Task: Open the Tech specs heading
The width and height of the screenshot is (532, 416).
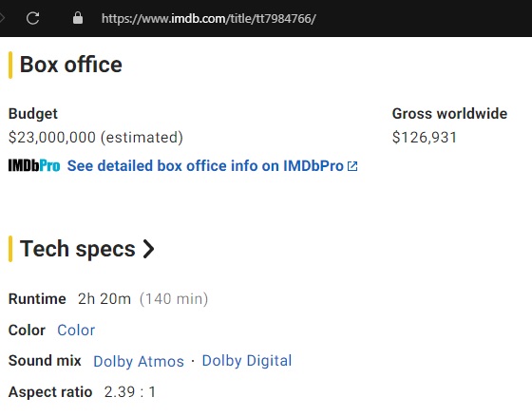Action: coord(78,249)
